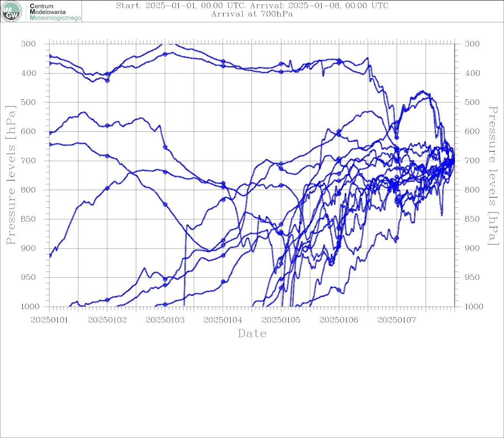Click the 20250107 date label

tap(397, 320)
